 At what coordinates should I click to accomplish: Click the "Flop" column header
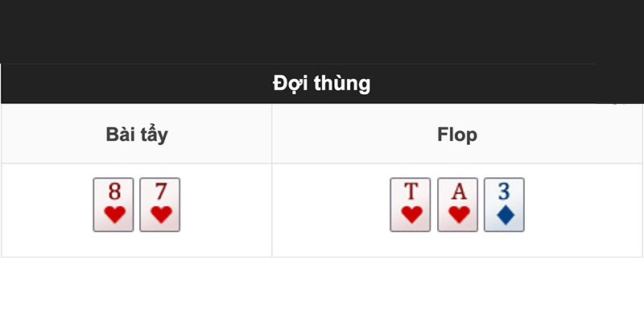pyautogui.click(x=457, y=134)
